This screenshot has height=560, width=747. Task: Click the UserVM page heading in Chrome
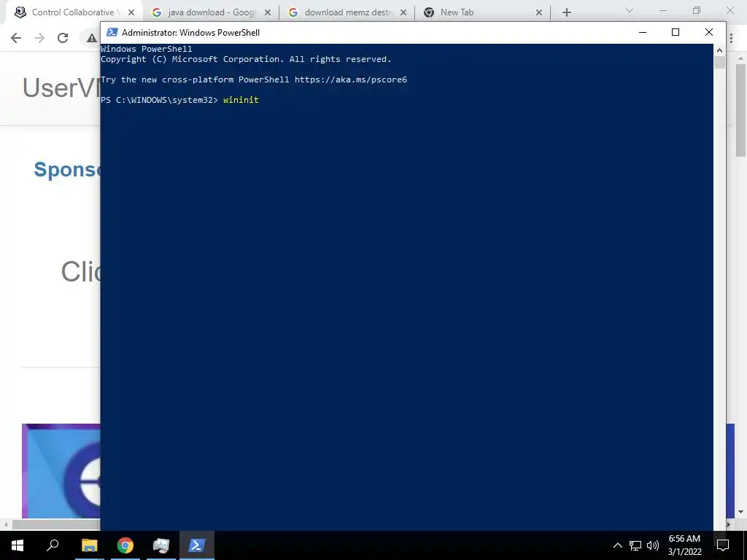click(61, 87)
